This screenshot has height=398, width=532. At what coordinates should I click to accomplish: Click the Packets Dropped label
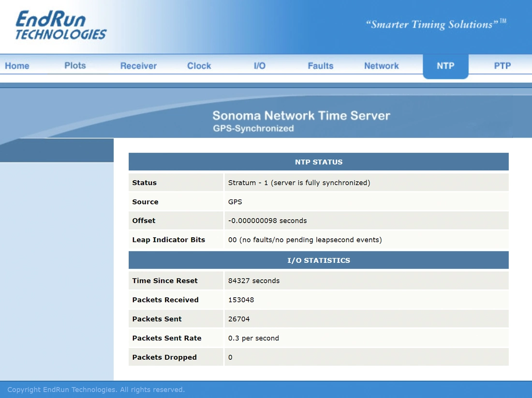click(164, 357)
